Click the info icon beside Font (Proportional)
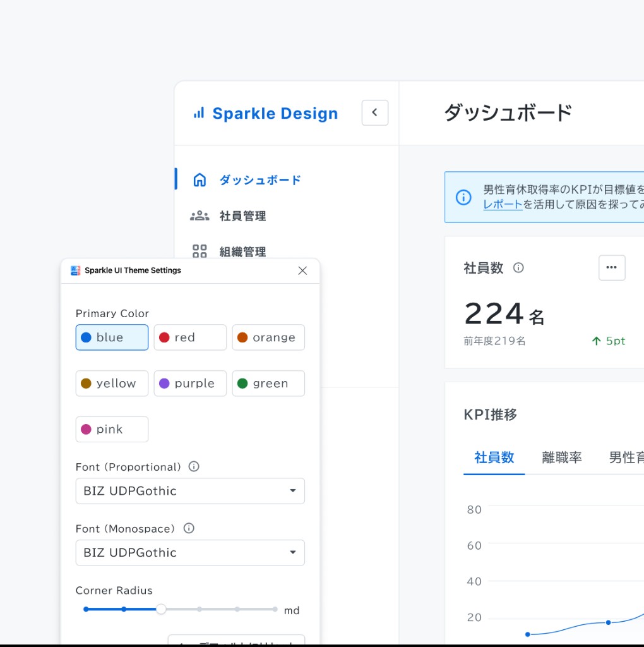This screenshot has height=647, width=644. pyautogui.click(x=194, y=467)
